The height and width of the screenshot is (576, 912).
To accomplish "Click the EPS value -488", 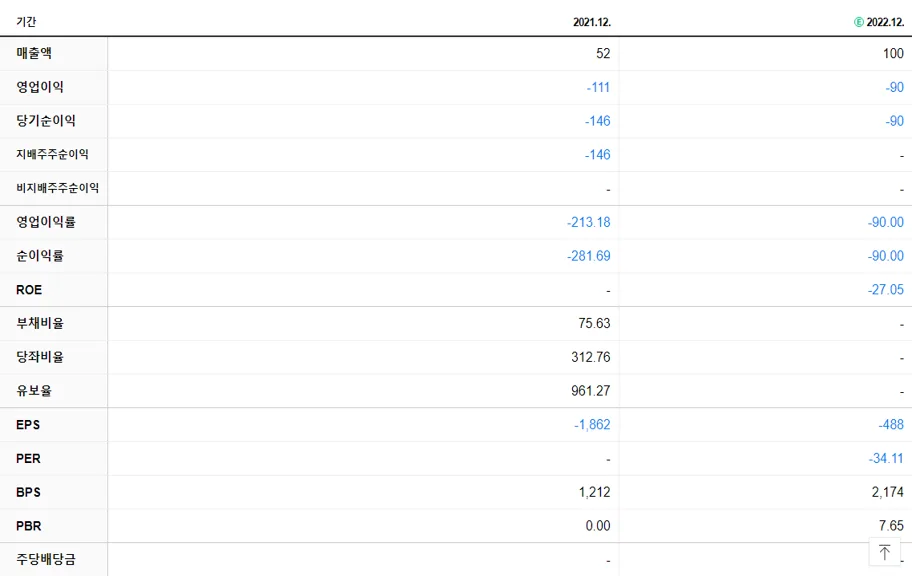I will coord(891,425).
